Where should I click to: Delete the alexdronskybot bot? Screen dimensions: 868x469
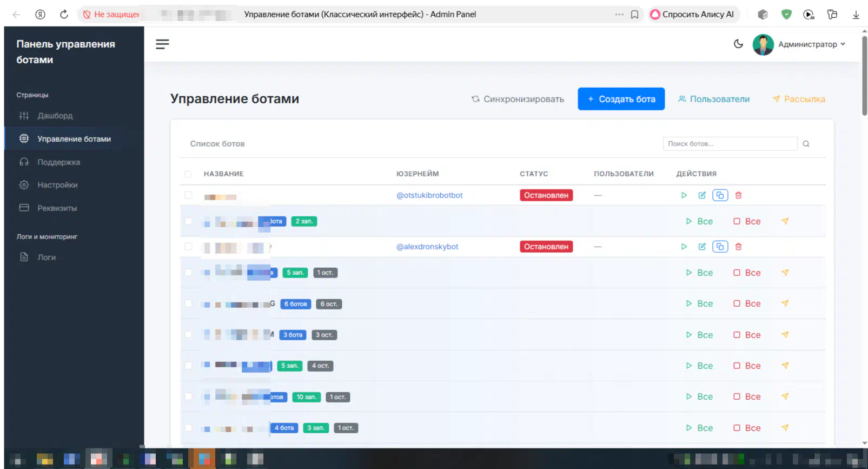click(x=738, y=247)
